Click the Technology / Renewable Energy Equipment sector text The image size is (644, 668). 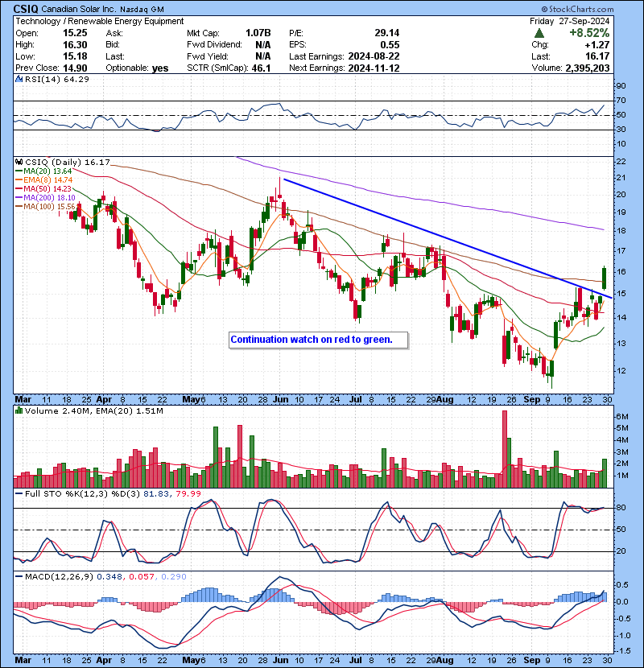tap(100, 21)
